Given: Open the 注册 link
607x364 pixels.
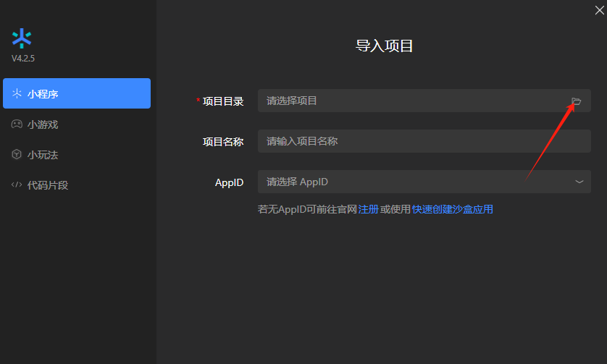Looking at the screenshot, I should [x=369, y=209].
